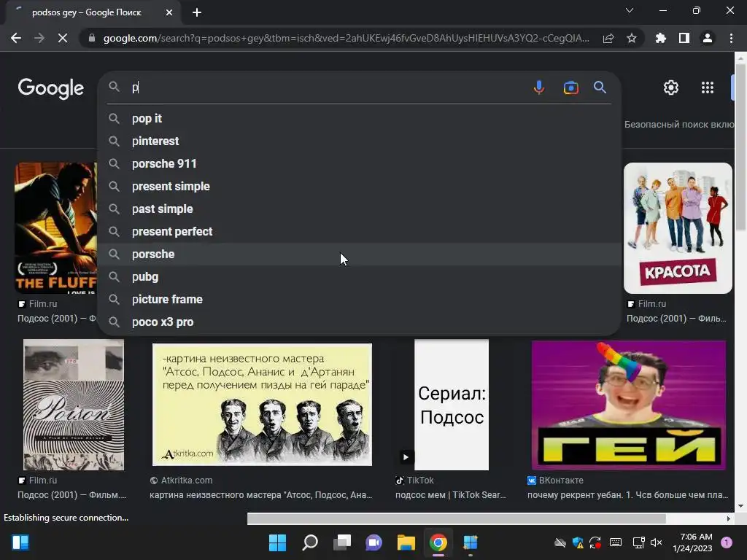
Task: Pick the 'present perfect' suggestion
Action: 359,231
